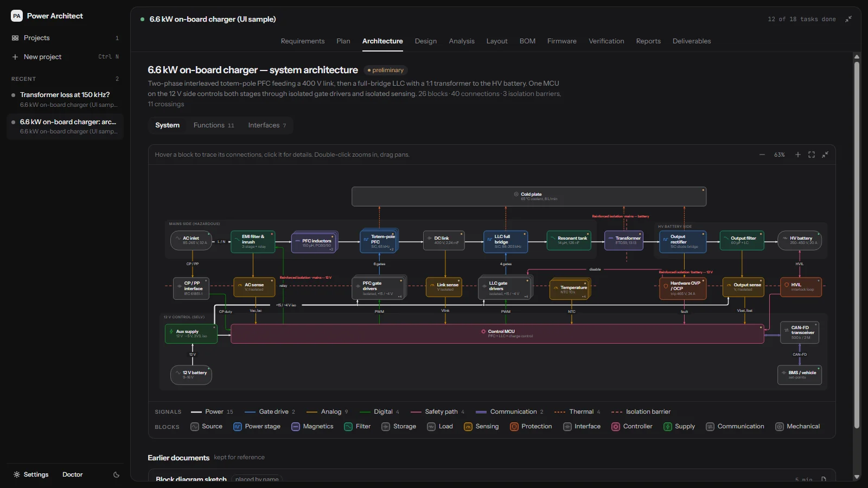Expand the diagram panel to fullscreen

[825, 155]
